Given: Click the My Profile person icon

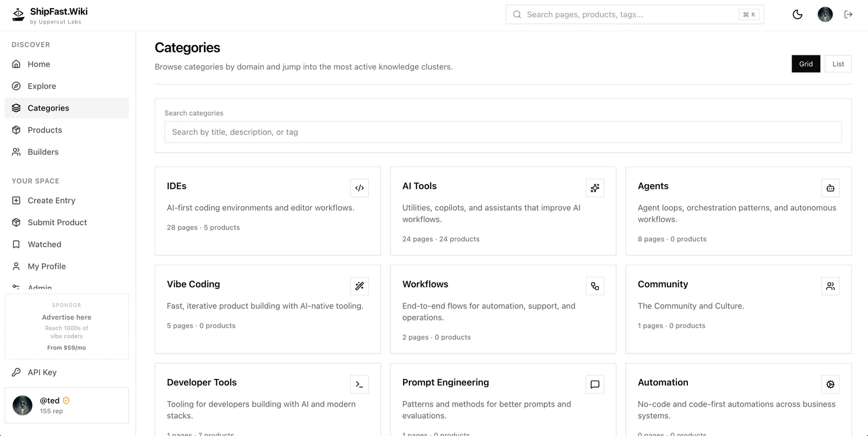Looking at the screenshot, I should pyautogui.click(x=16, y=266).
